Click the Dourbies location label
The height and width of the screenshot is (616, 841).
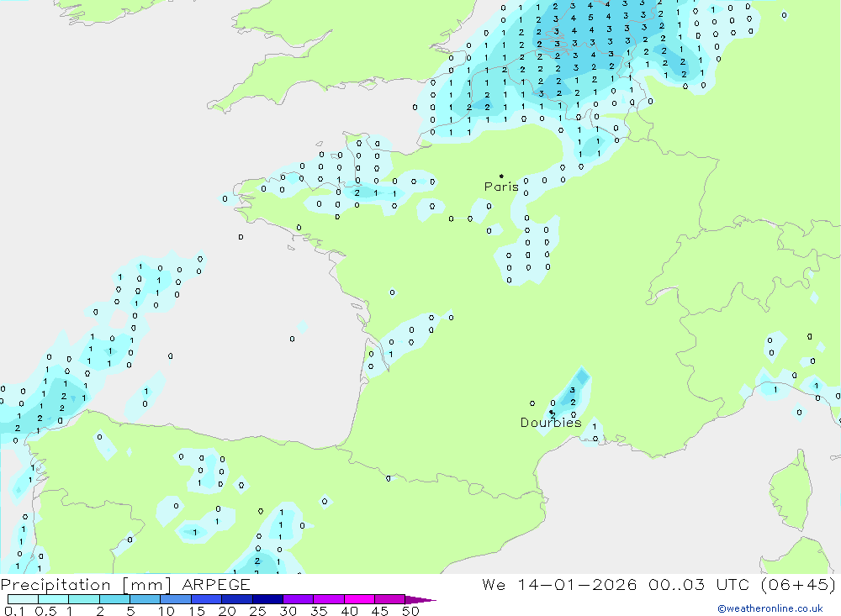[x=551, y=423]
